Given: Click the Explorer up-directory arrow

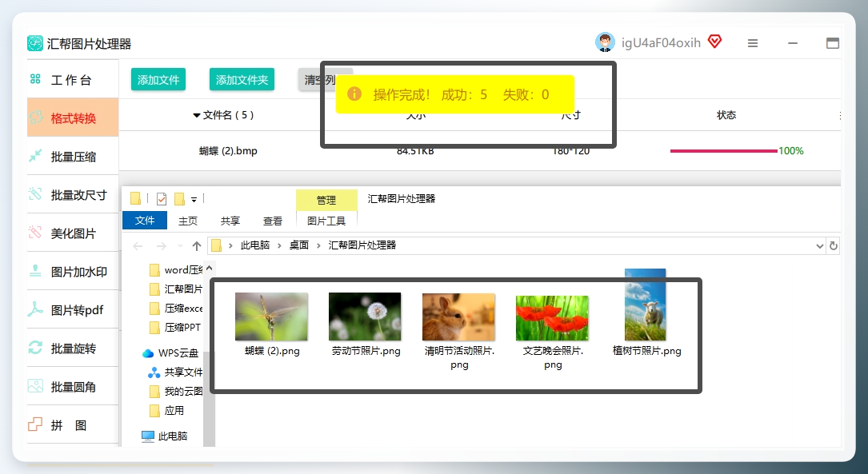Looking at the screenshot, I should (197, 245).
